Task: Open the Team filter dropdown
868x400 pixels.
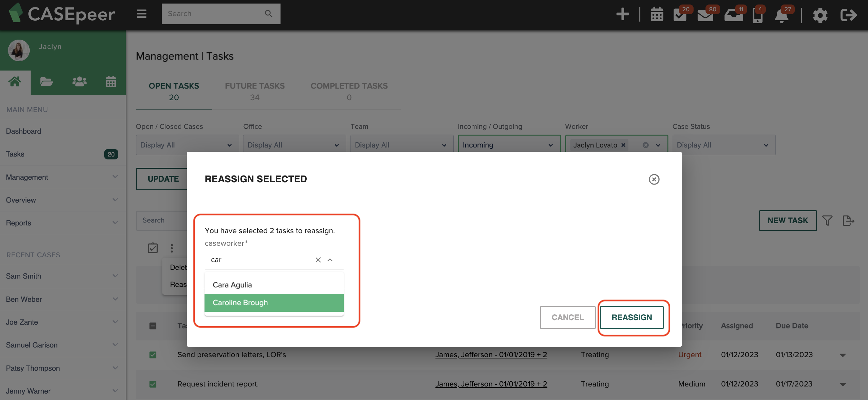Action: (x=402, y=145)
